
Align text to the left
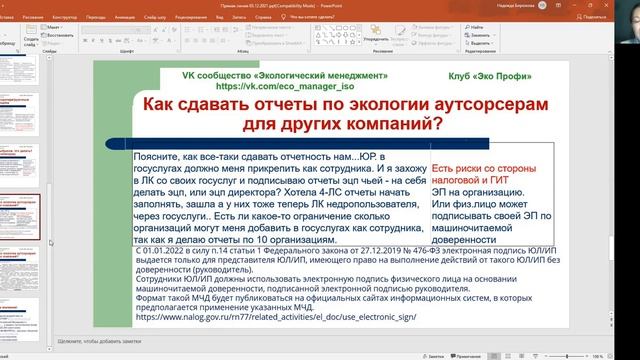187,41
